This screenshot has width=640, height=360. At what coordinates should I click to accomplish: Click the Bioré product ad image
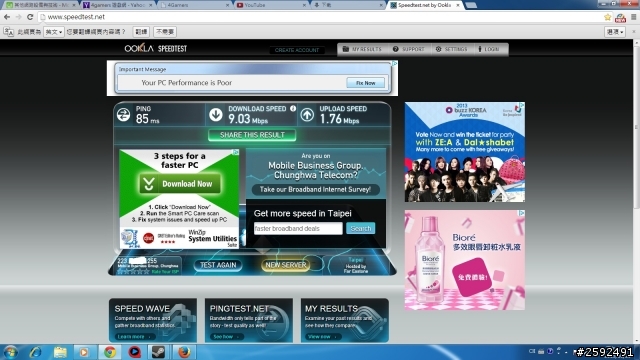point(464,260)
